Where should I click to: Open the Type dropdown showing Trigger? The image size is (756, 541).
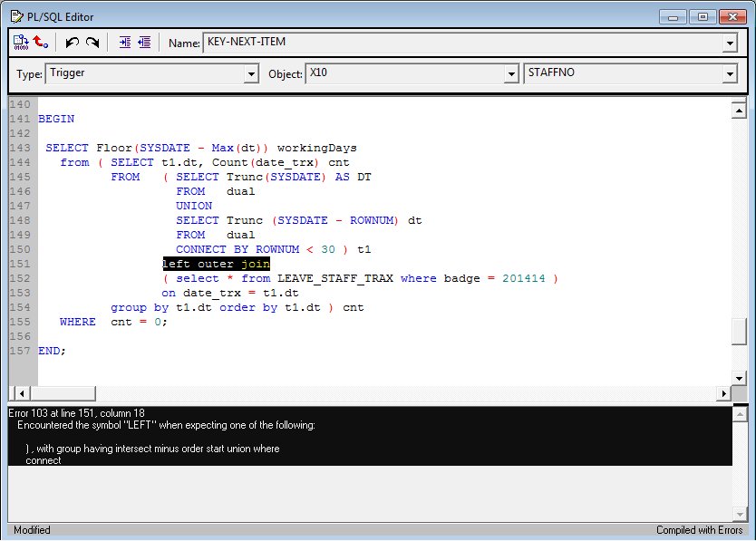(x=252, y=74)
